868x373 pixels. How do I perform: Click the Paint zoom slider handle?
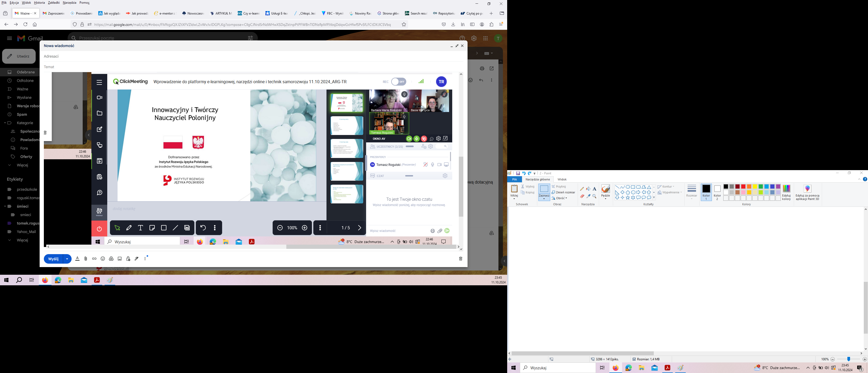click(x=849, y=359)
